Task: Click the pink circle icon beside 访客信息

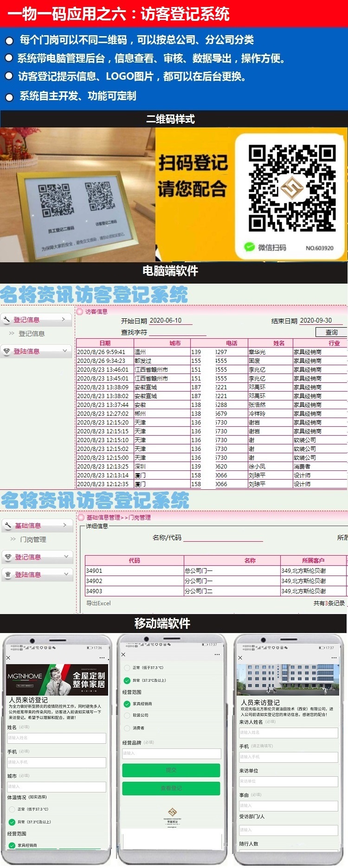Action: coord(80,311)
